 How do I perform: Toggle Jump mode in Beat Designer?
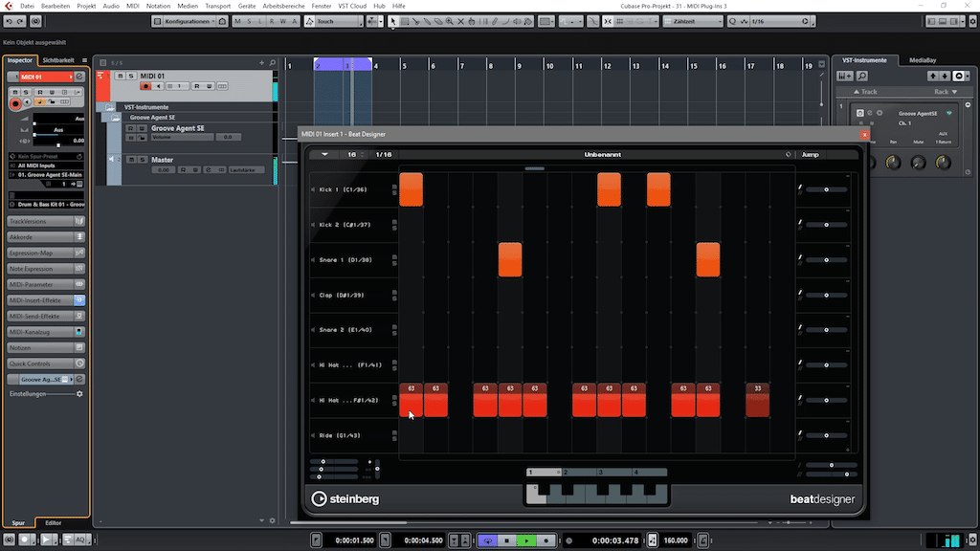click(x=810, y=154)
